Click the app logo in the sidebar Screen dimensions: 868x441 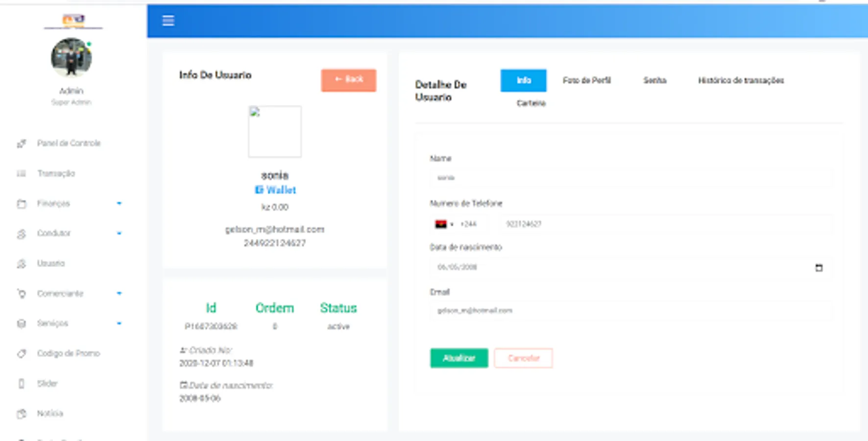tap(73, 21)
